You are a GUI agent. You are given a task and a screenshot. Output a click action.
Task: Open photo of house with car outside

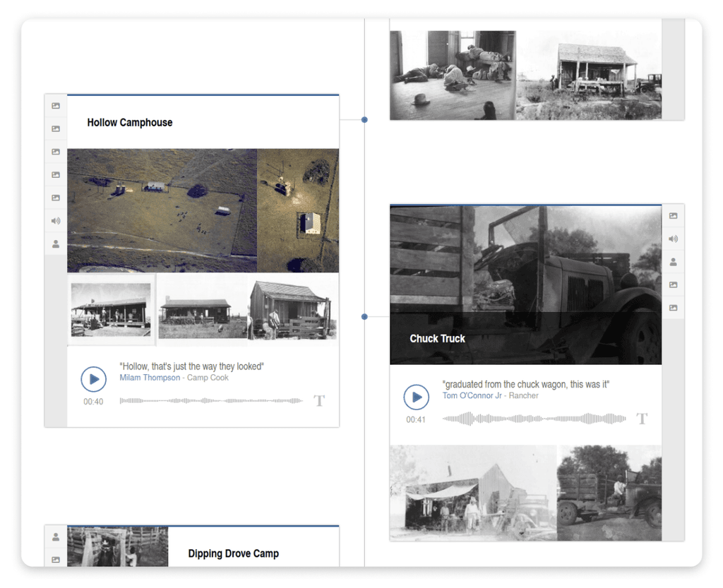tap(589, 75)
